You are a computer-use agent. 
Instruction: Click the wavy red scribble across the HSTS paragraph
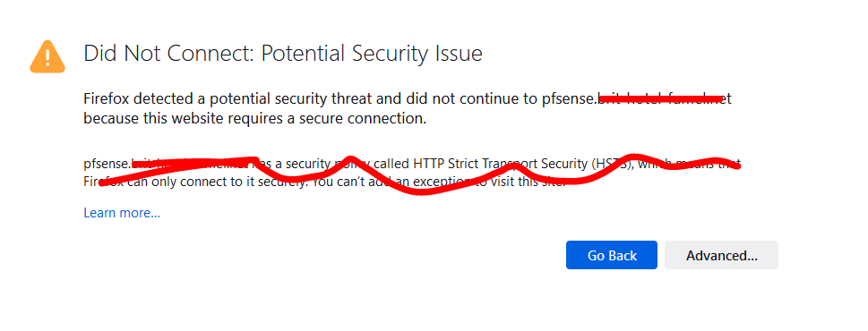point(419,173)
